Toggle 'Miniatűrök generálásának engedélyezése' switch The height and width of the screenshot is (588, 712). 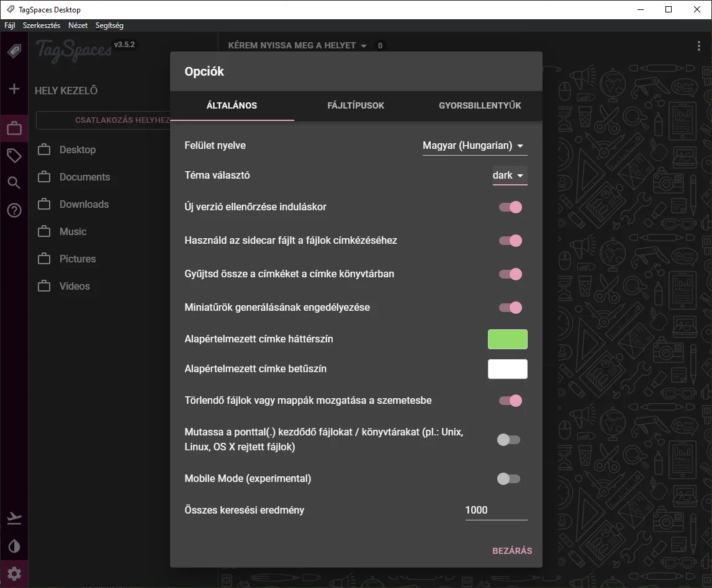[510, 308]
